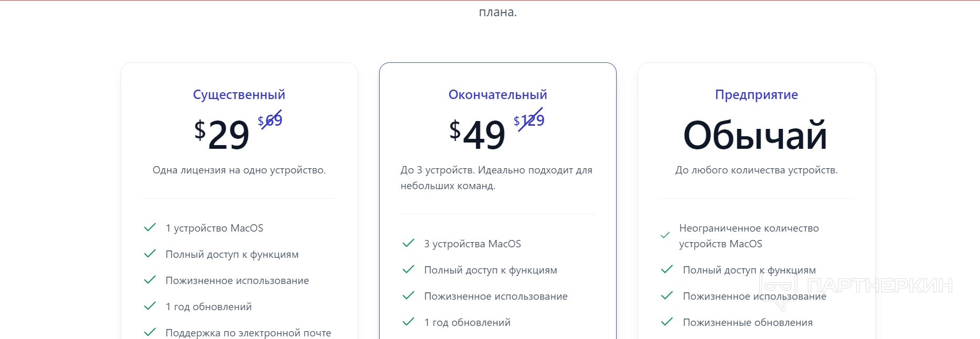Viewport: 980px width, 339px height.
Task: Click "Полный доступ" checkmark in Существенный plan
Action: click(x=150, y=254)
